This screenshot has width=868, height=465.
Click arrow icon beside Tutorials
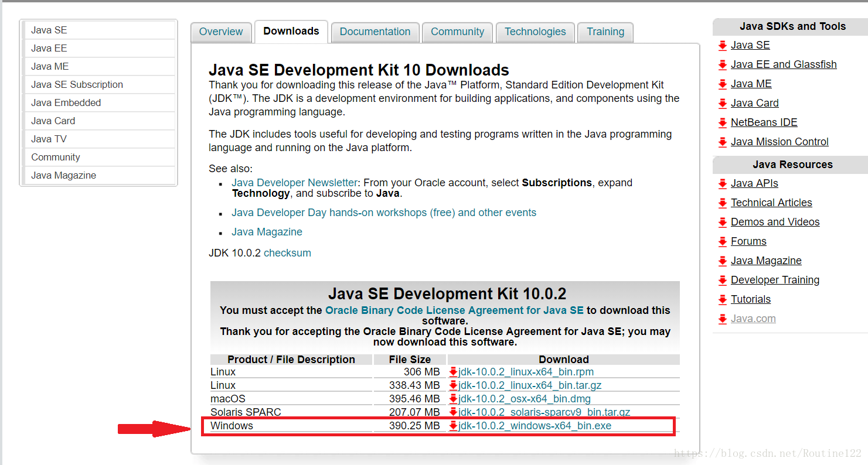click(723, 300)
